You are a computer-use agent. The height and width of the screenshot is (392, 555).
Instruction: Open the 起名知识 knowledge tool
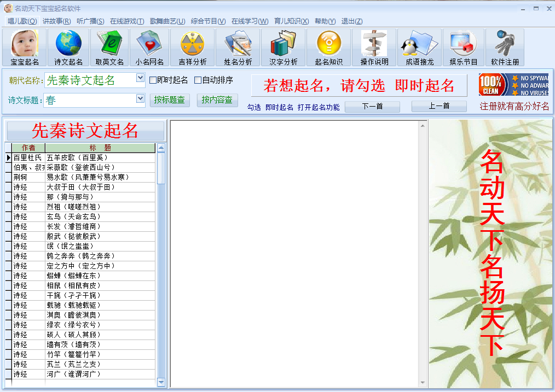pyautogui.click(x=329, y=48)
